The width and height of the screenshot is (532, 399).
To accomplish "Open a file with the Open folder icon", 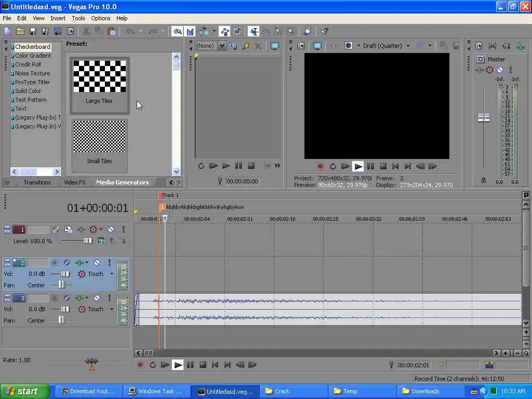I will tap(20, 32).
